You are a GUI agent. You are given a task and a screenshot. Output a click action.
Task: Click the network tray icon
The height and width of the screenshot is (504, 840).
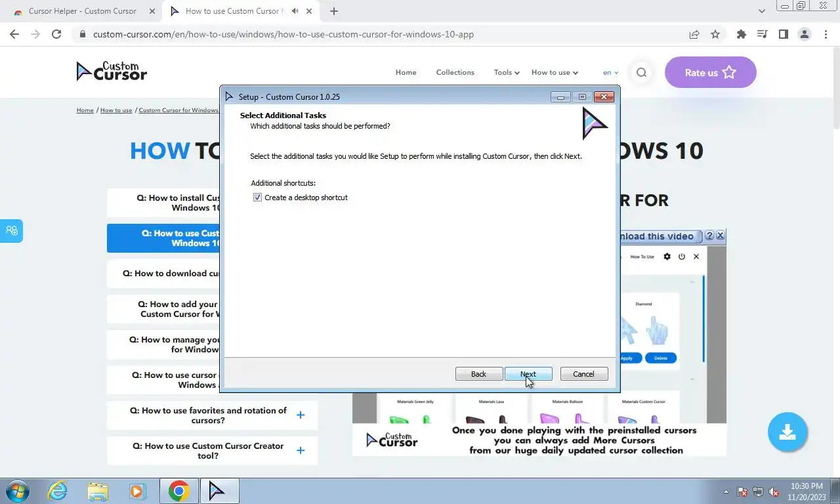pos(758,492)
